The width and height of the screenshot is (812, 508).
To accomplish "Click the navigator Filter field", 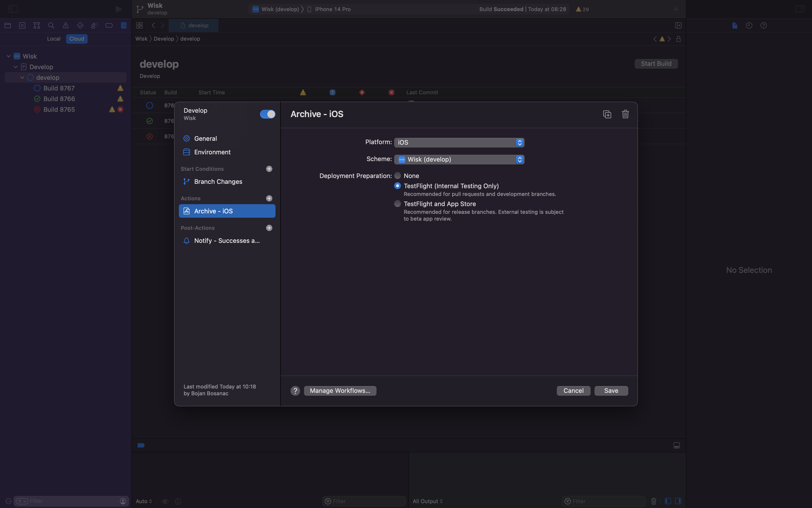I will pos(71,501).
